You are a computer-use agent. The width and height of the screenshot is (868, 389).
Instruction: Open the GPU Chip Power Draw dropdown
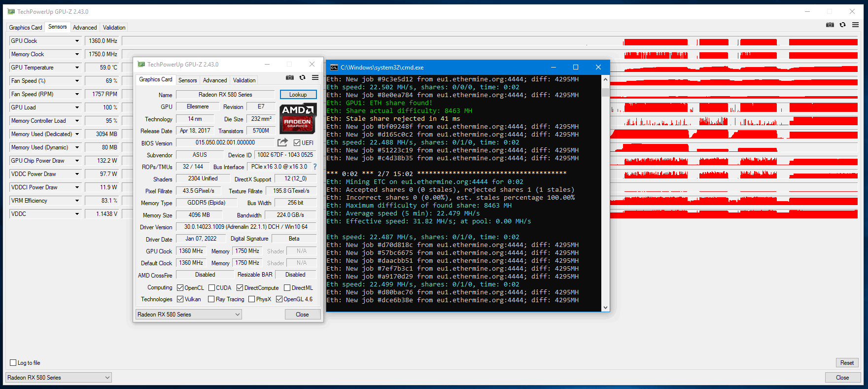coord(77,161)
